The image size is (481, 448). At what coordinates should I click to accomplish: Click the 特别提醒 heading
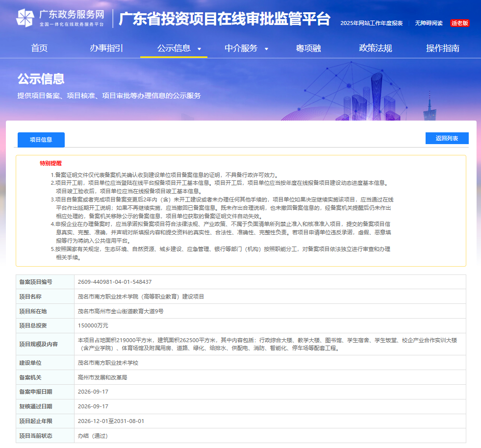[51, 163]
